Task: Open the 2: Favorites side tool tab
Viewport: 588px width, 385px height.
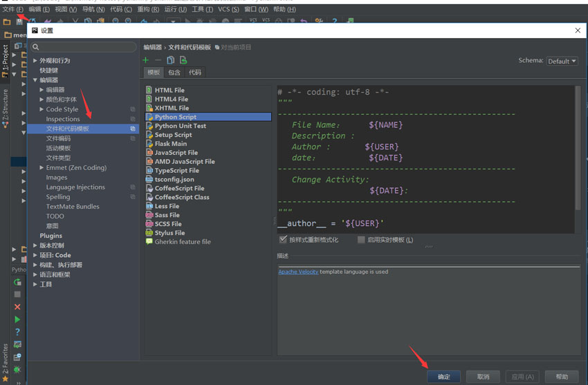Action: pos(5,362)
